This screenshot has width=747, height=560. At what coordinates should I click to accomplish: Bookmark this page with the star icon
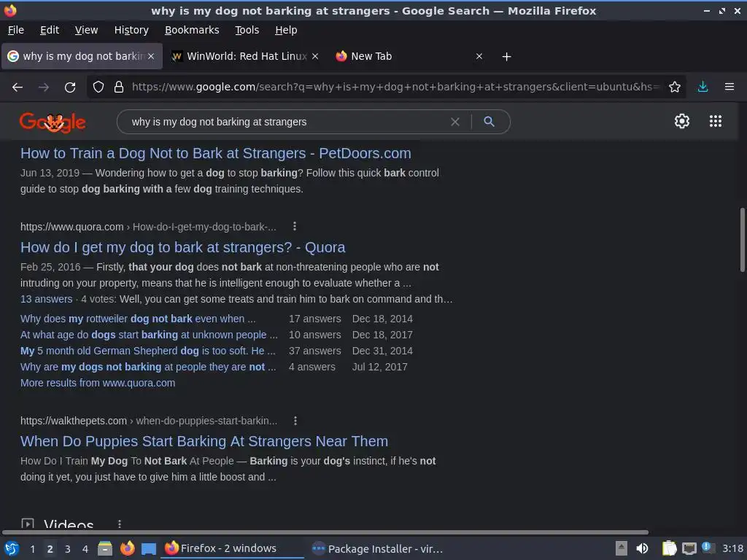[674, 87]
